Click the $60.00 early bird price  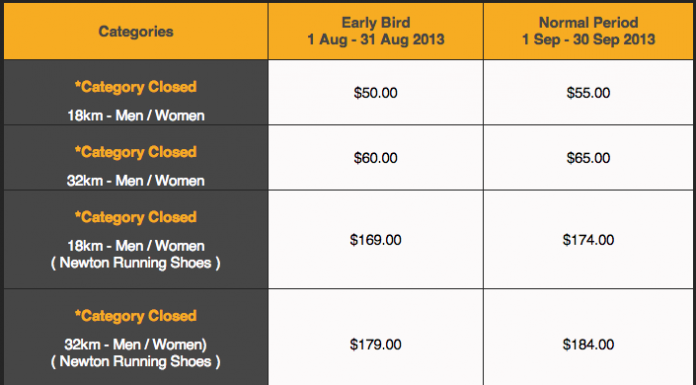376,158
